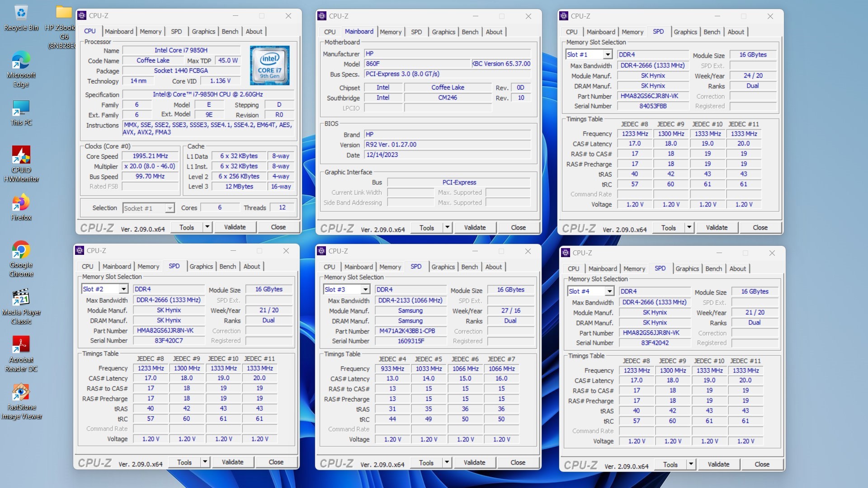
Task: Open the Recycle Bin desktop icon
Action: (21, 18)
